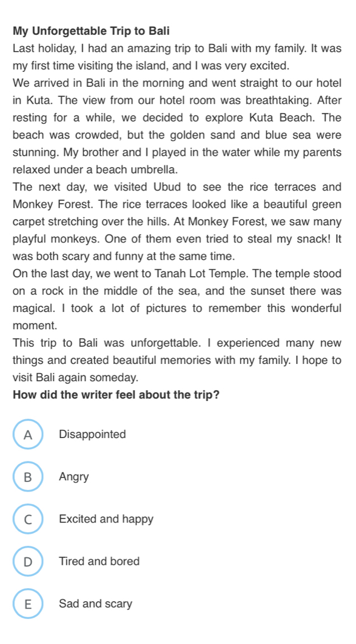
Task: Click the sentence 'visit Bali again someday.'
Action: coord(75,378)
